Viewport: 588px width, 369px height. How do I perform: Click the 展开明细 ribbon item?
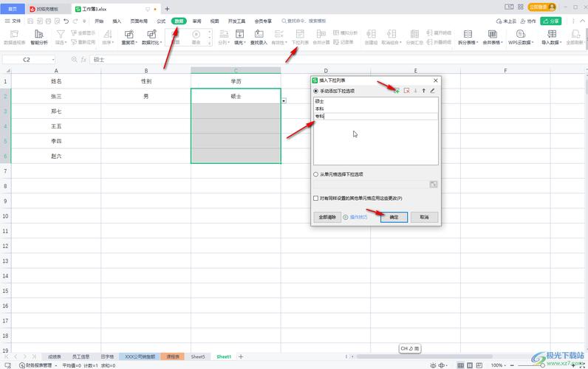pos(439,33)
